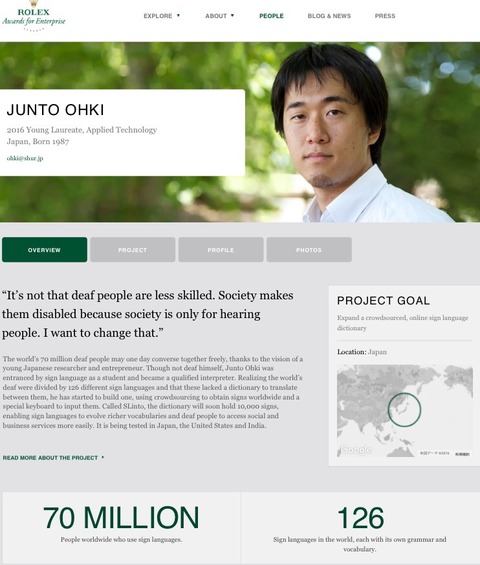Click the Google logo on the map

pyautogui.click(x=356, y=450)
